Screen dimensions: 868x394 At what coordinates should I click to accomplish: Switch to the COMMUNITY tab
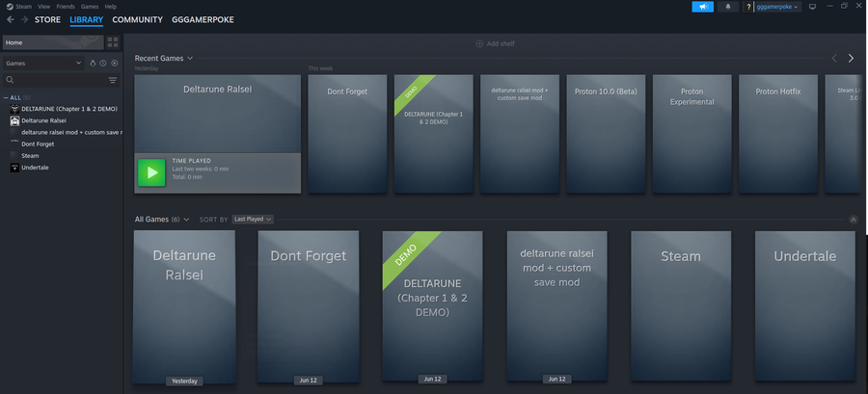[x=137, y=20]
